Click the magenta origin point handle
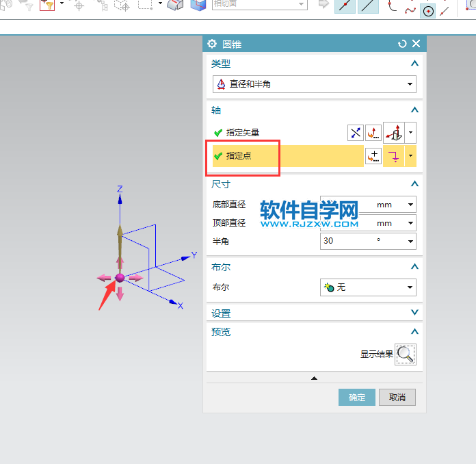The image size is (476, 464). pos(120,278)
